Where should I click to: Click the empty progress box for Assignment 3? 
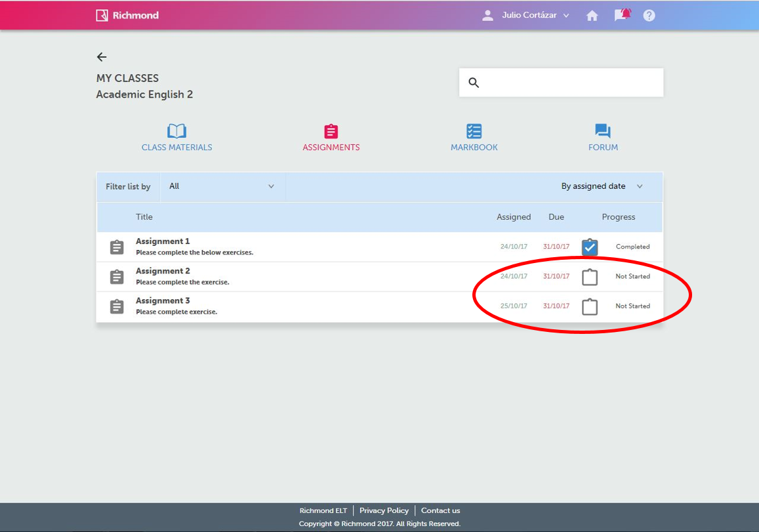(590, 306)
